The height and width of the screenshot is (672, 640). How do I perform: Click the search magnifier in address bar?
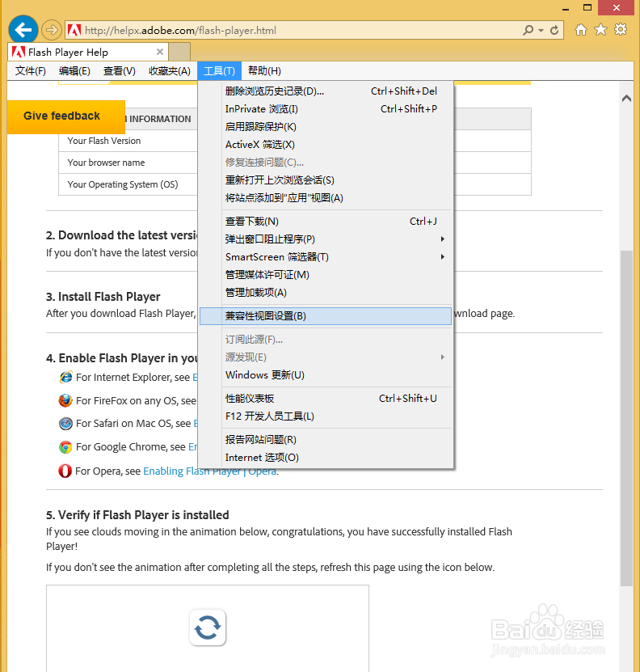tap(528, 30)
